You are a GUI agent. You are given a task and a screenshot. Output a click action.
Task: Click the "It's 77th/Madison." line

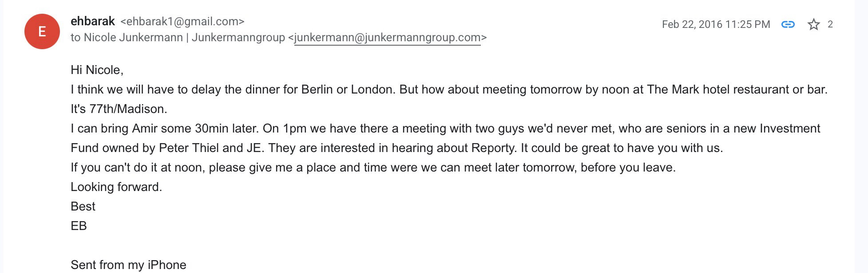(119, 109)
